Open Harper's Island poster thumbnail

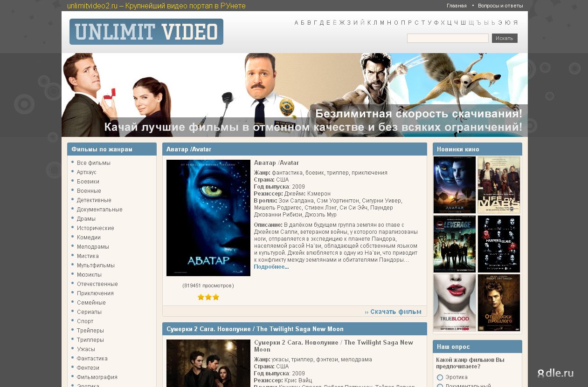tap(499, 244)
